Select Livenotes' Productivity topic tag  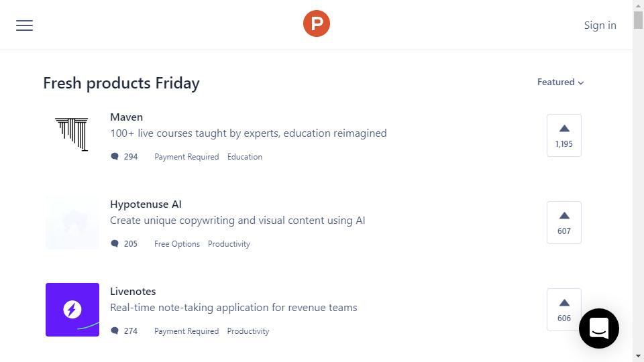coord(248,331)
